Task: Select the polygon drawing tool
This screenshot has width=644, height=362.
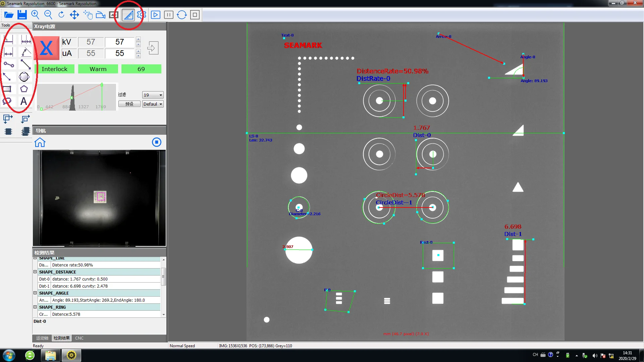Action: click(24, 89)
